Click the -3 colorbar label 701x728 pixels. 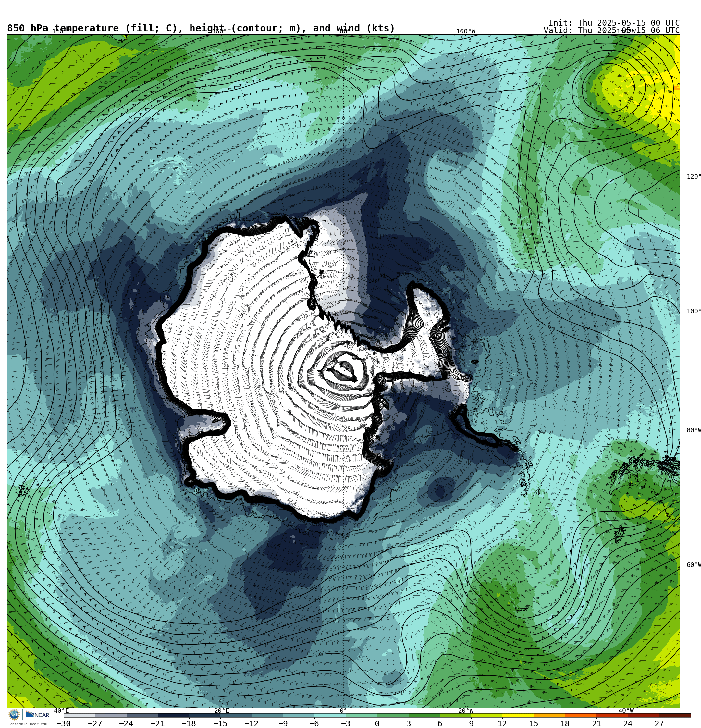(346, 723)
